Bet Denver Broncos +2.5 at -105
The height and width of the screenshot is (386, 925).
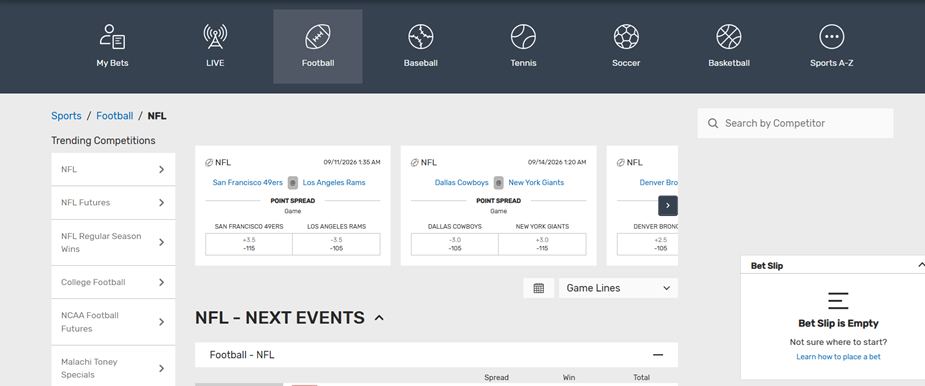tap(648, 244)
